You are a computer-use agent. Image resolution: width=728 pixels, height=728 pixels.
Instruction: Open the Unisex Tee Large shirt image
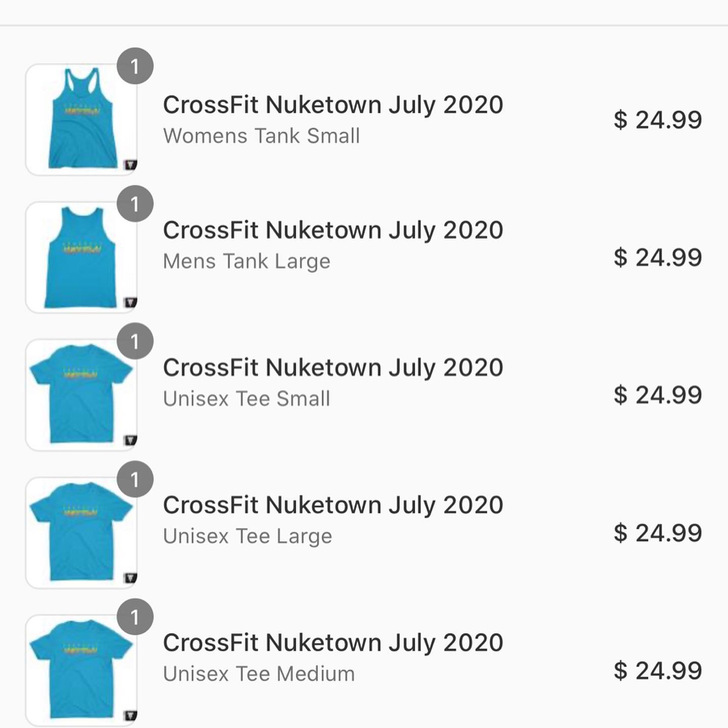81,532
